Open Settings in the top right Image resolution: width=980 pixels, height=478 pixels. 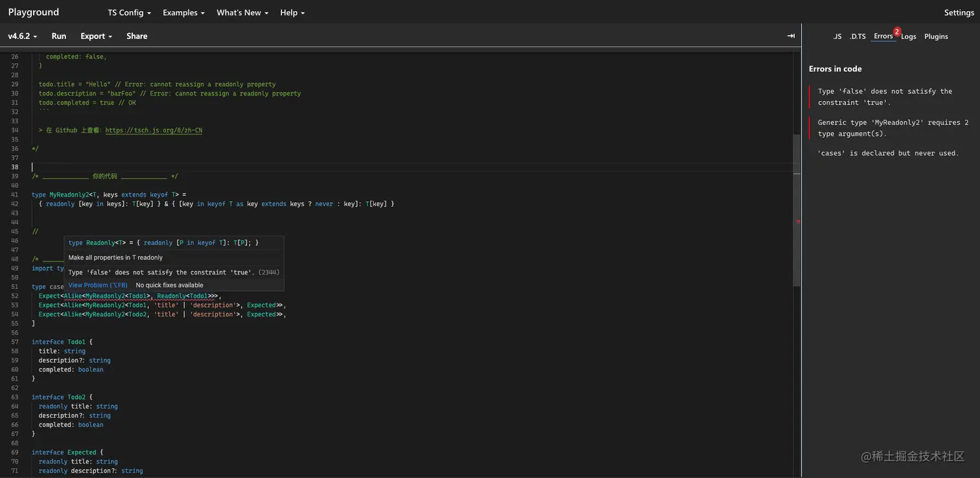pyautogui.click(x=959, y=12)
